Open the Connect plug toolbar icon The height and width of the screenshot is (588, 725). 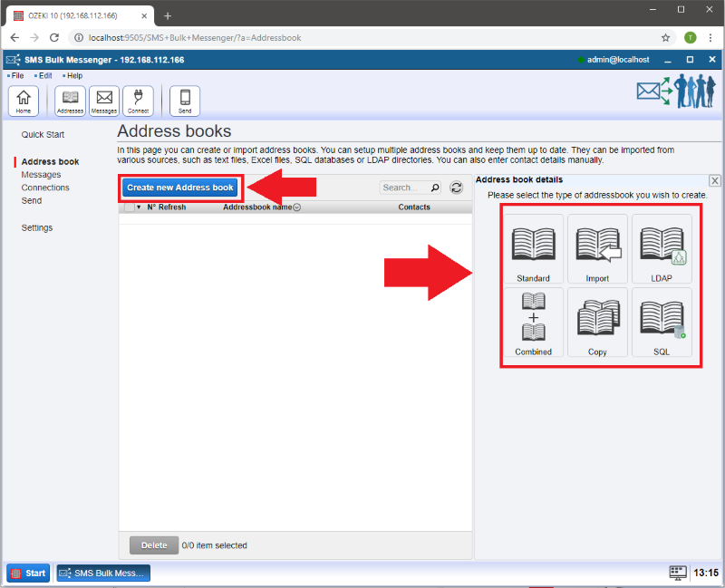(138, 101)
